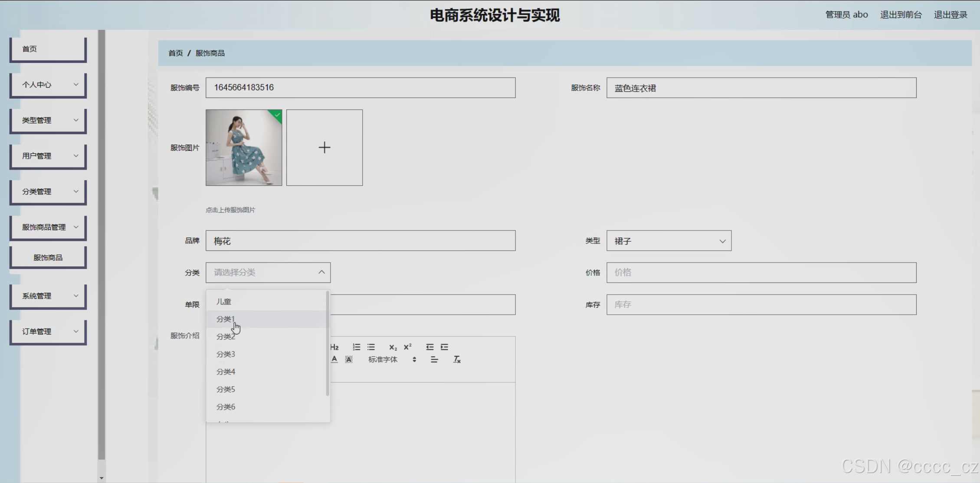Click the plus box to upload an image
This screenshot has height=483, width=980.
click(324, 148)
